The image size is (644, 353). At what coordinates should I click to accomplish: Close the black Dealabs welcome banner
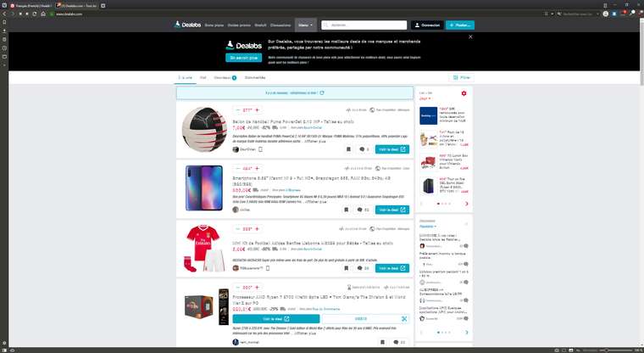(470, 36)
